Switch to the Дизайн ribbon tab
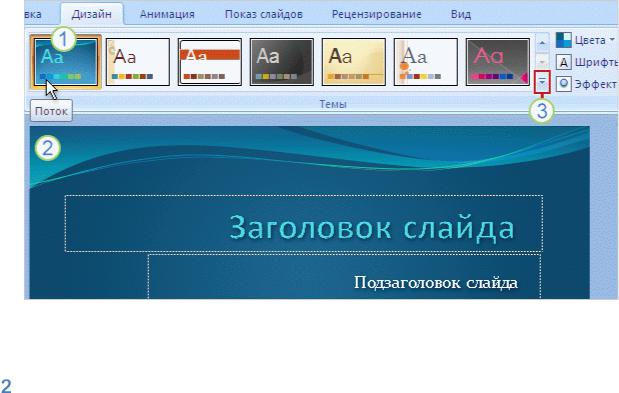Image resolution: width=619 pixels, height=393 pixels. click(x=92, y=15)
